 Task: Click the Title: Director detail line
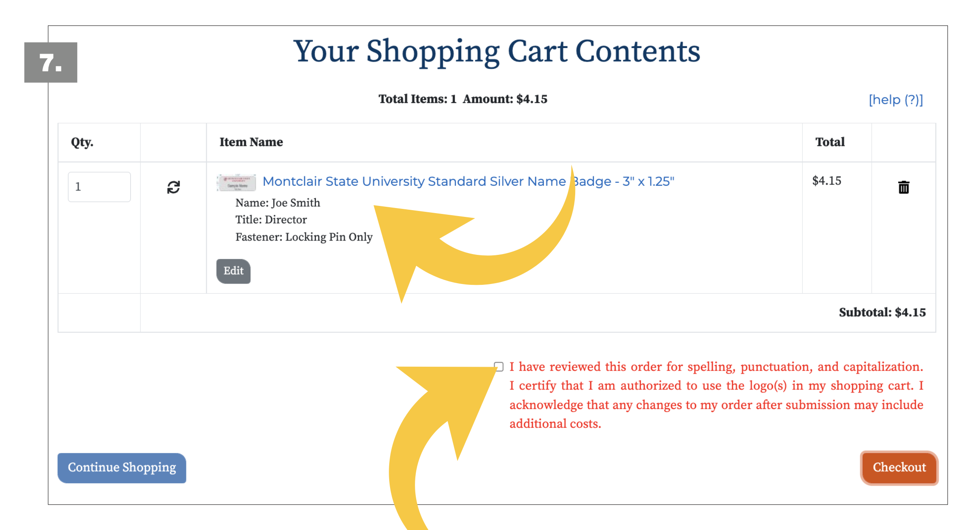(x=271, y=220)
